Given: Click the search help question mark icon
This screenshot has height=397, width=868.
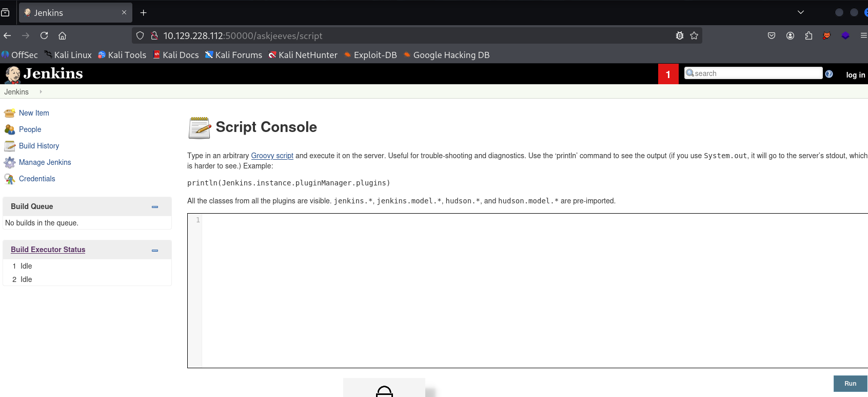Looking at the screenshot, I should 829,74.
